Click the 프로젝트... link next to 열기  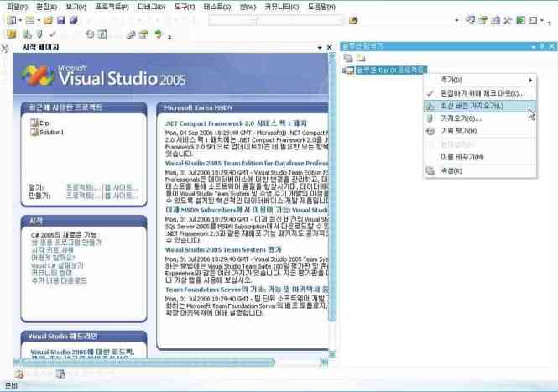[x=82, y=187]
